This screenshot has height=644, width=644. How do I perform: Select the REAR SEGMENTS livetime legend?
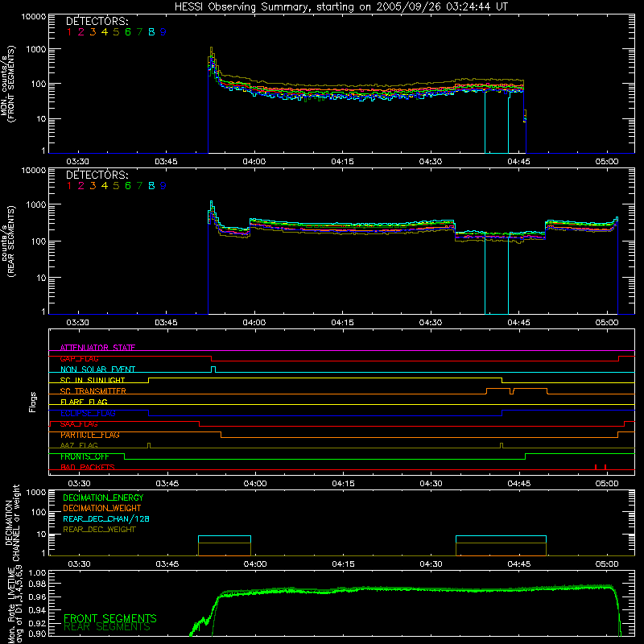point(107,627)
